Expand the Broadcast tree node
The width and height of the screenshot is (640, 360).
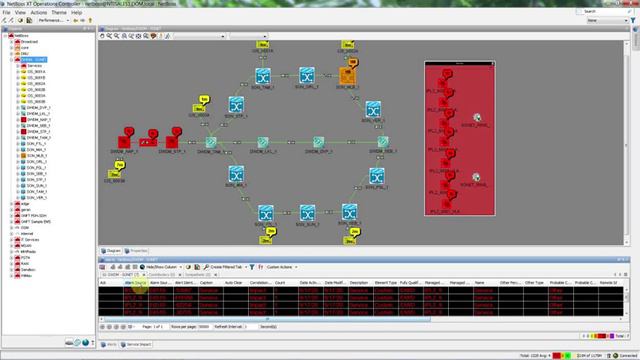point(11,42)
